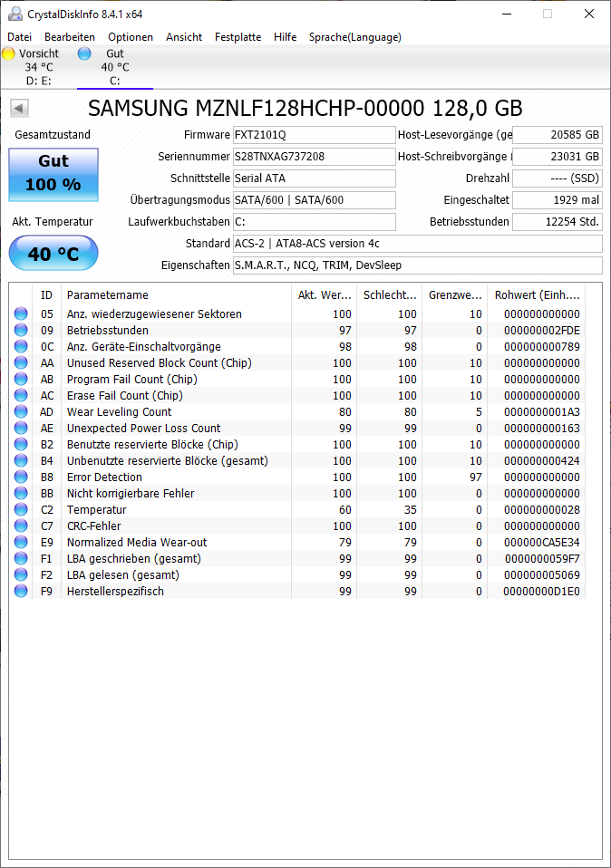
Task: Click the Gut 100 % health status button
Action: click(x=53, y=174)
